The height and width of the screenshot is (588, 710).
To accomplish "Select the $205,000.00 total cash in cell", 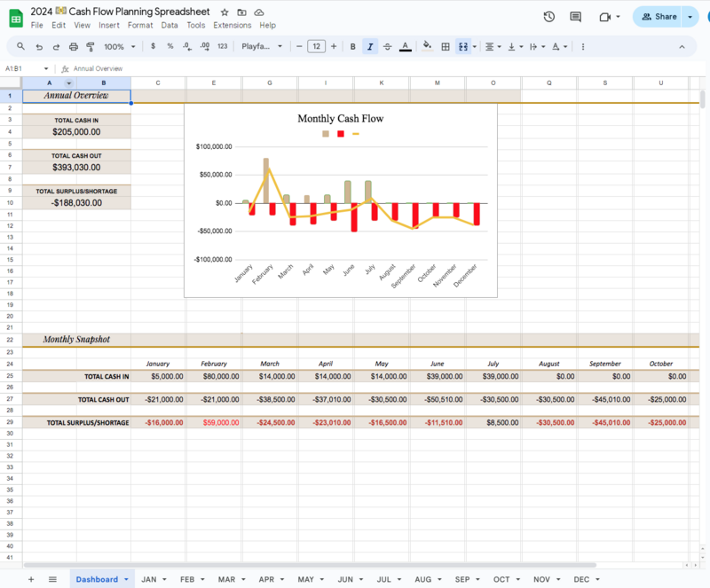I will (76, 132).
